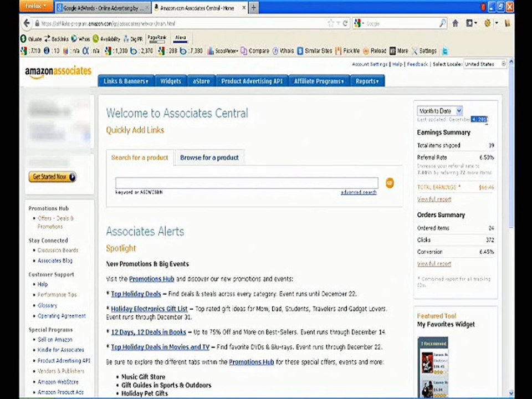Open the browser home page icon

coord(456,23)
